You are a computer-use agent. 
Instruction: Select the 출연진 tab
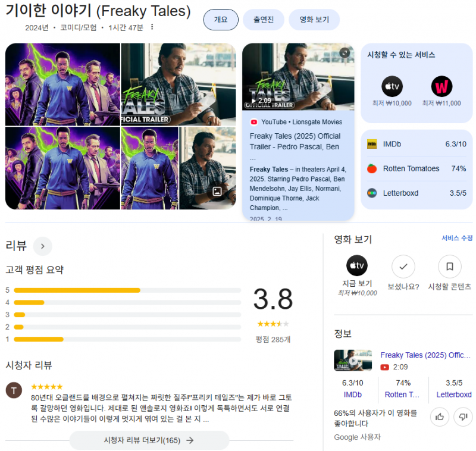(264, 20)
